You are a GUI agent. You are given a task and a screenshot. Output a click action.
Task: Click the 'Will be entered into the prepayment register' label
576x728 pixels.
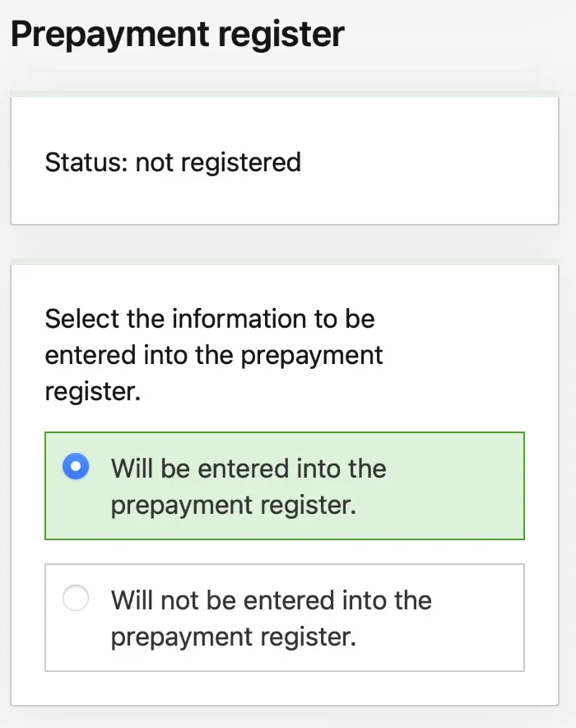(249, 487)
